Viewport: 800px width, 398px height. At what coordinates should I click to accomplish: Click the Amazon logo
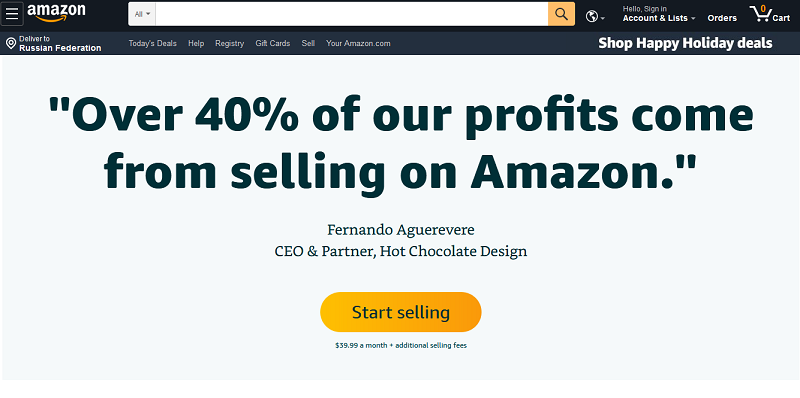click(57, 13)
